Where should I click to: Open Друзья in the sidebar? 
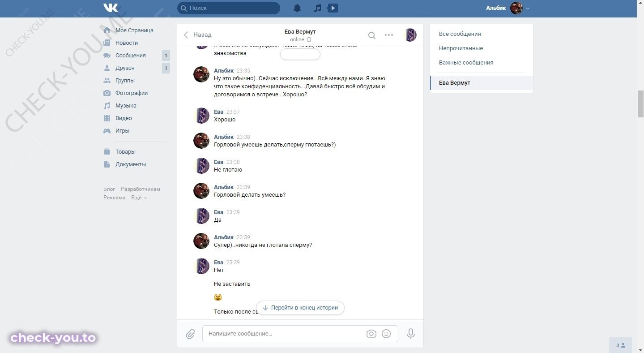[x=125, y=68]
